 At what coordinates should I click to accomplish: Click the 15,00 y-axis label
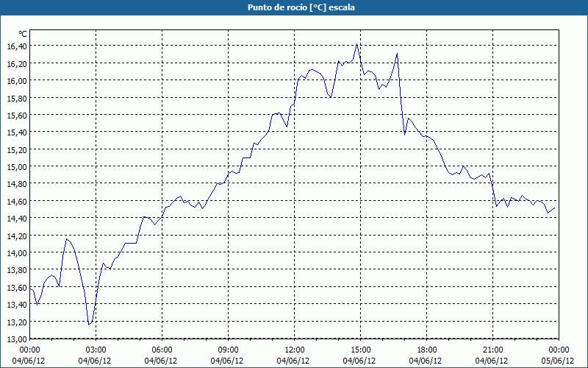(x=17, y=166)
